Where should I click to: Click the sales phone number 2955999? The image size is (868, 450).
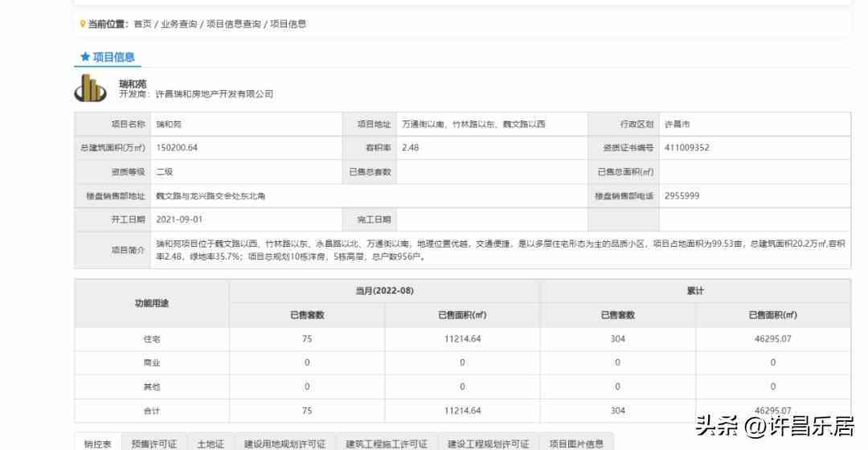pos(682,196)
